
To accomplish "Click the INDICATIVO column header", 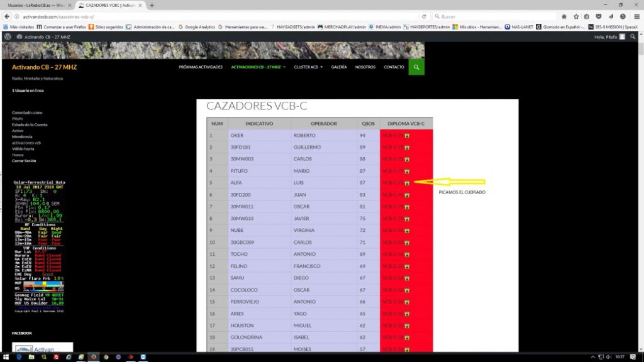I will point(259,124).
